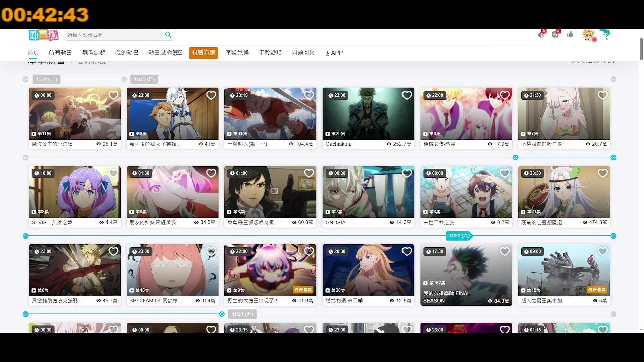Click heart on 末世二輪之旅 card

505,173
